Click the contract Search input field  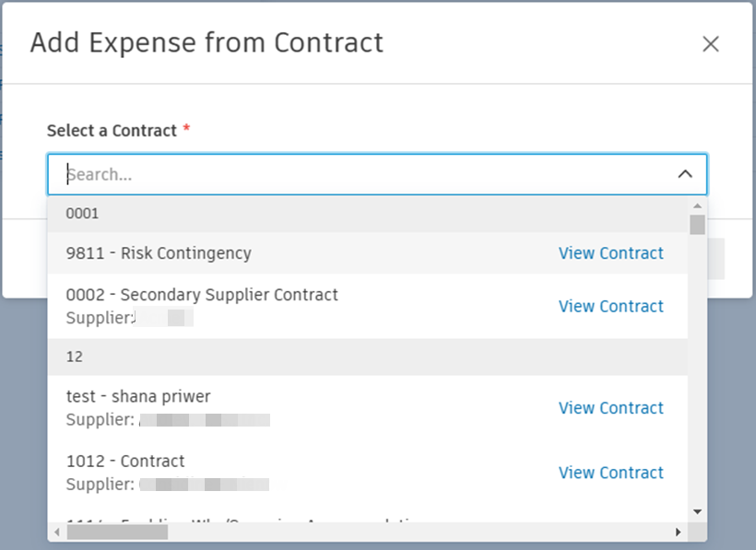pyautogui.click(x=360, y=174)
